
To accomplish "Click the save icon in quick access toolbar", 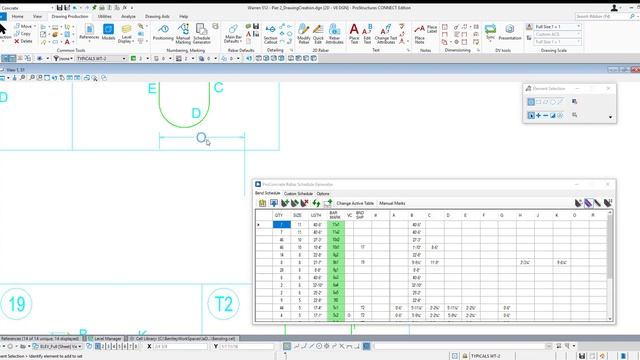I will coord(60,8).
